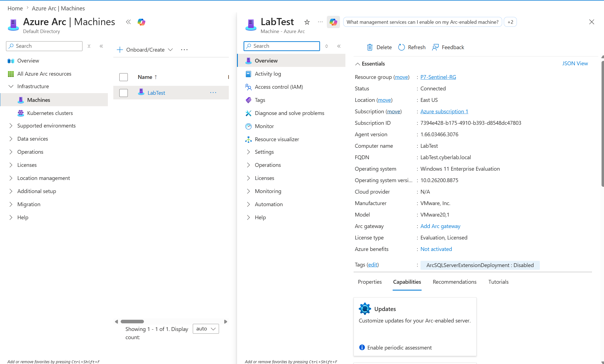The width and height of the screenshot is (604, 364).
Task: Open row options ellipsis for LabTest machine
Action: tap(213, 93)
